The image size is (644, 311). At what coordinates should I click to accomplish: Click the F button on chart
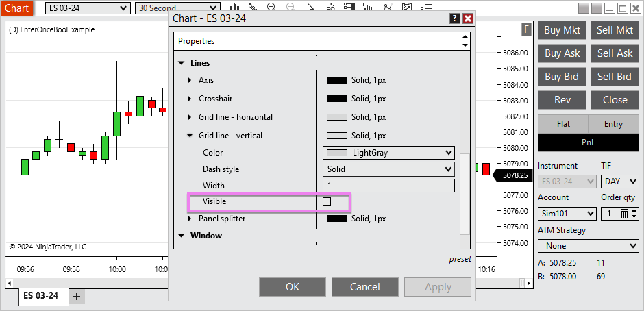526,29
